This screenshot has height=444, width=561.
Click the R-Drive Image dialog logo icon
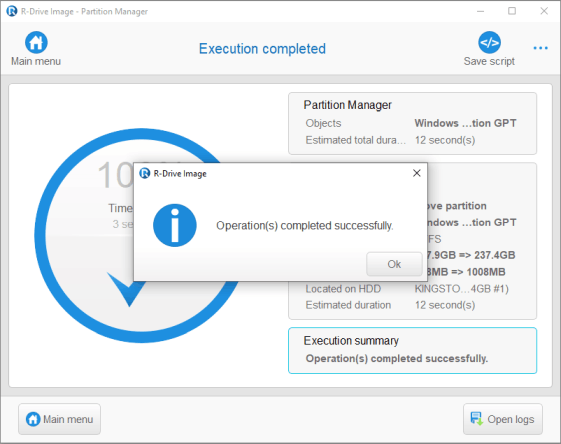pyautogui.click(x=145, y=173)
